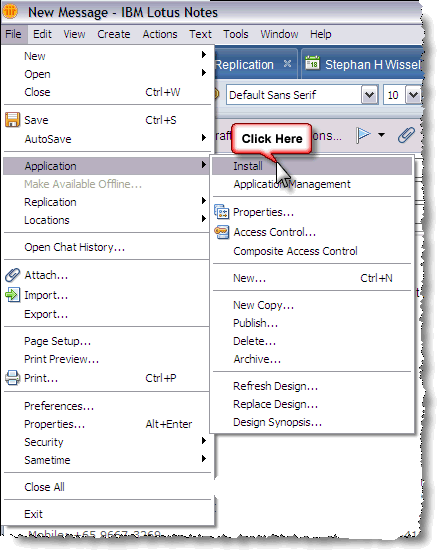Choose Composite Access Control

point(312,251)
